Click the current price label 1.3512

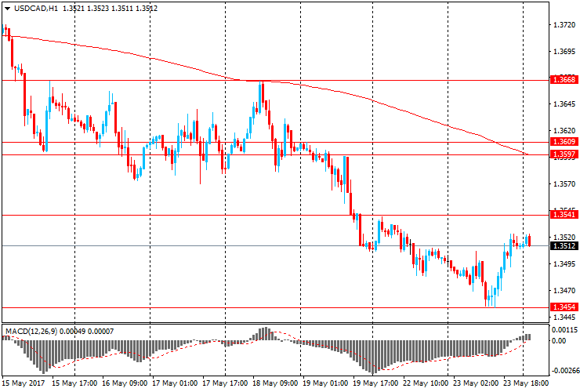[x=563, y=245]
